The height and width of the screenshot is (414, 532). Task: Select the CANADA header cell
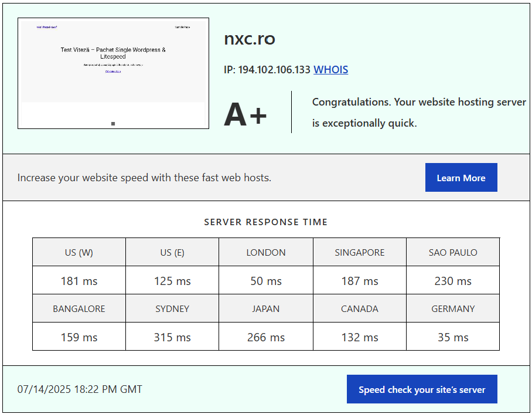360,309
